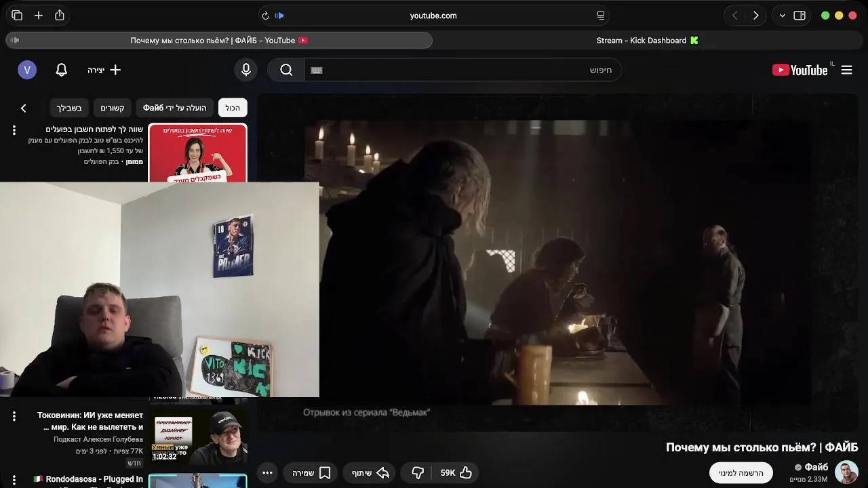
Task: Click the יצירה create button
Action: (104, 70)
